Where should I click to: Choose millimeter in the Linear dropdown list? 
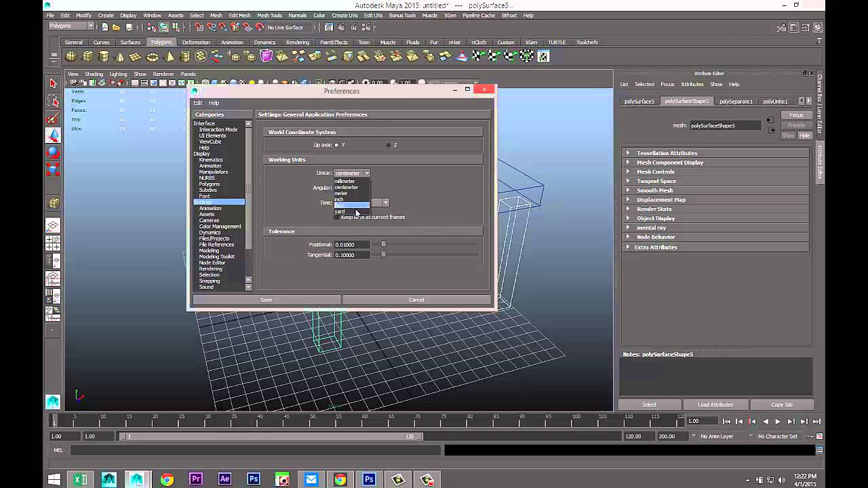344,181
